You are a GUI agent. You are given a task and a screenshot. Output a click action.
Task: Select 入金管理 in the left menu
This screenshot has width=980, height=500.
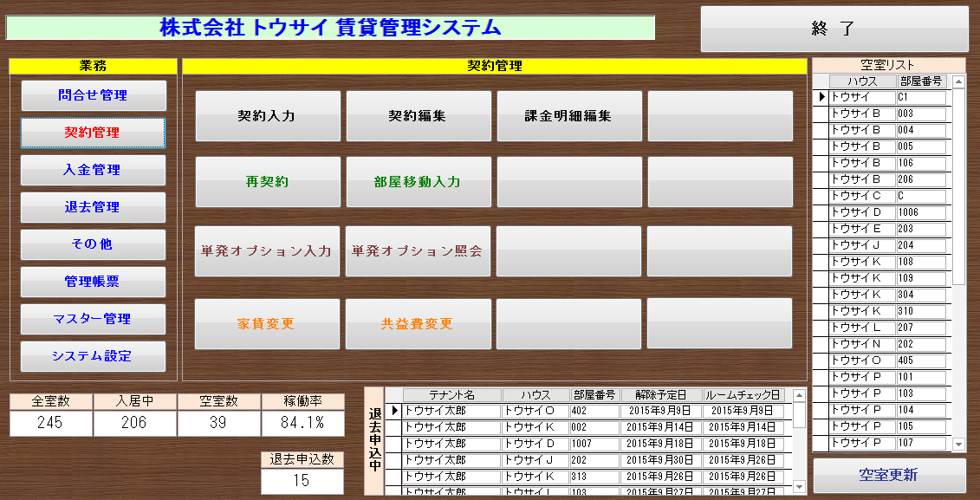click(x=93, y=170)
